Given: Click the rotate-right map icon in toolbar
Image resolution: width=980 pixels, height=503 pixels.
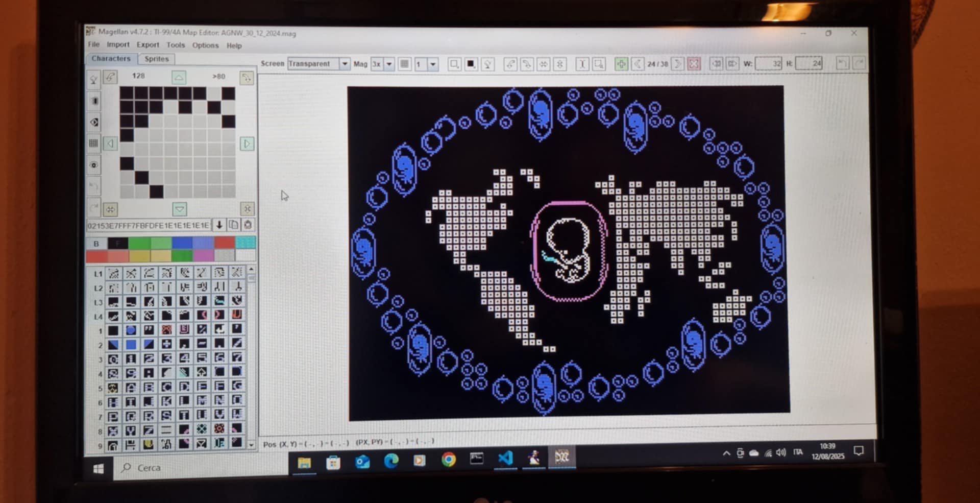Looking at the screenshot, I should 526,64.
